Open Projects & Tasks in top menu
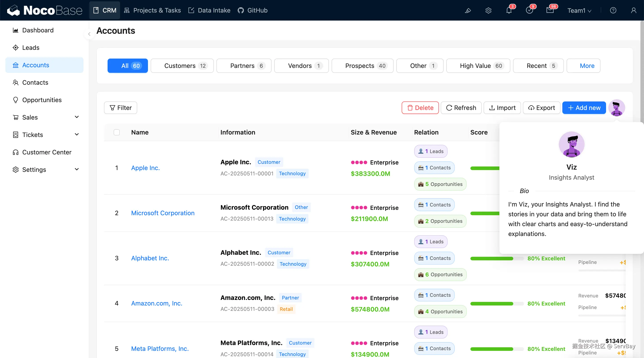The height and width of the screenshot is (358, 644). tap(152, 11)
